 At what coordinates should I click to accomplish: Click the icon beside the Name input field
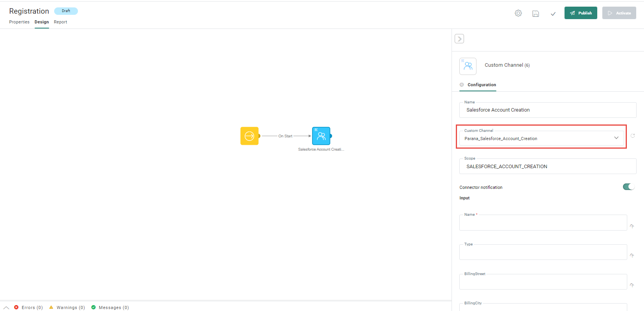632,226
